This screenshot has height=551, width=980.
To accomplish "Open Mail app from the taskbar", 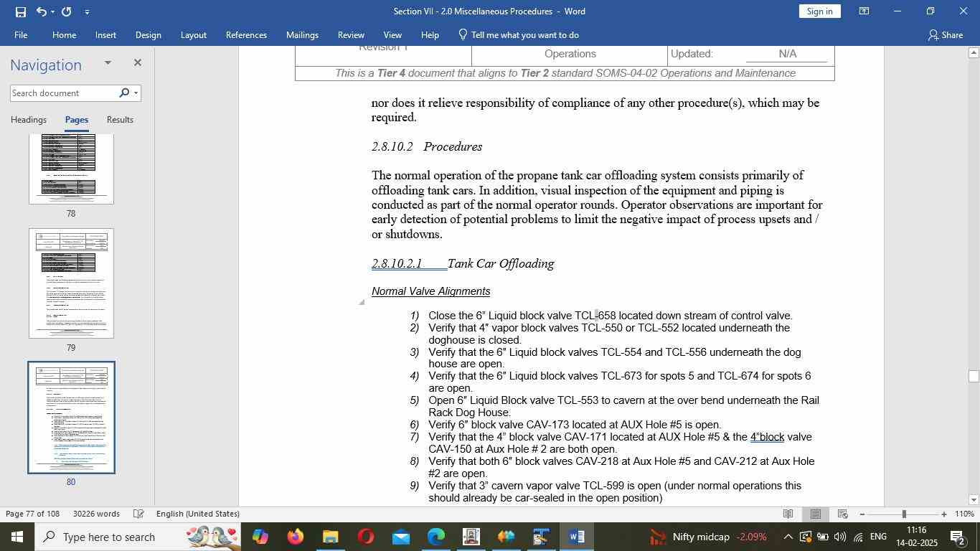I will pyautogui.click(x=400, y=537).
